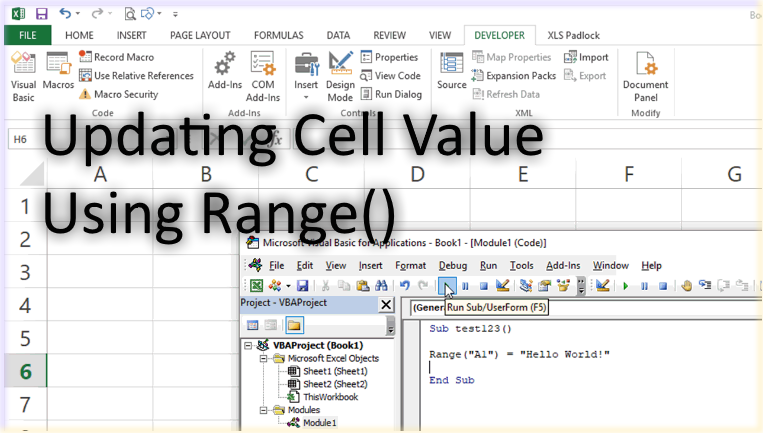Undo last action in Excel
763x433 pixels.
pyautogui.click(x=65, y=14)
